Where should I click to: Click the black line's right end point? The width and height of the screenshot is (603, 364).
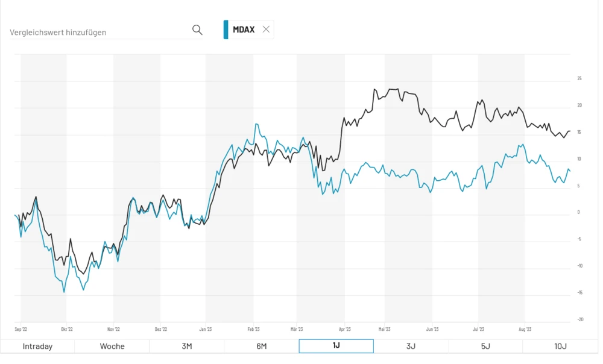tap(569, 131)
